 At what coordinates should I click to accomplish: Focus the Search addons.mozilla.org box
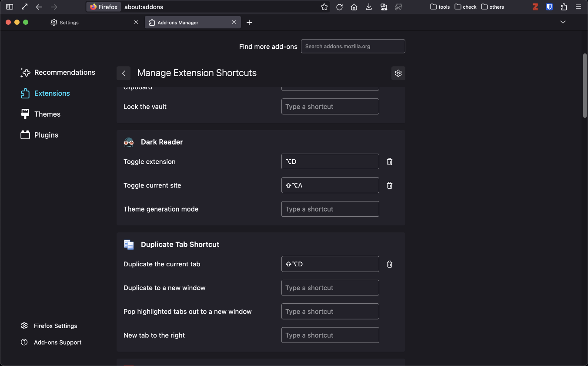pyautogui.click(x=353, y=46)
